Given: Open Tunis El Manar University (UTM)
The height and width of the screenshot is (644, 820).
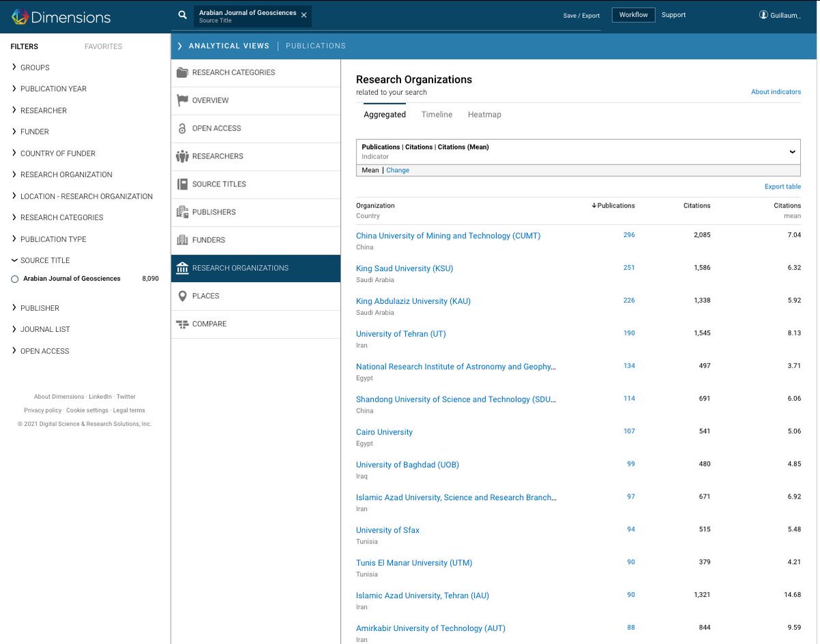Looking at the screenshot, I should [x=414, y=563].
